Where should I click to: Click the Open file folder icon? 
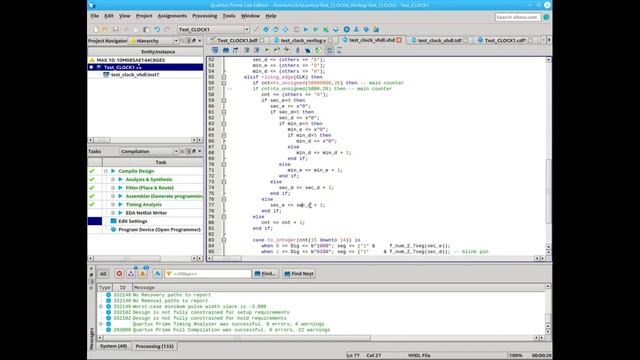coord(106,29)
